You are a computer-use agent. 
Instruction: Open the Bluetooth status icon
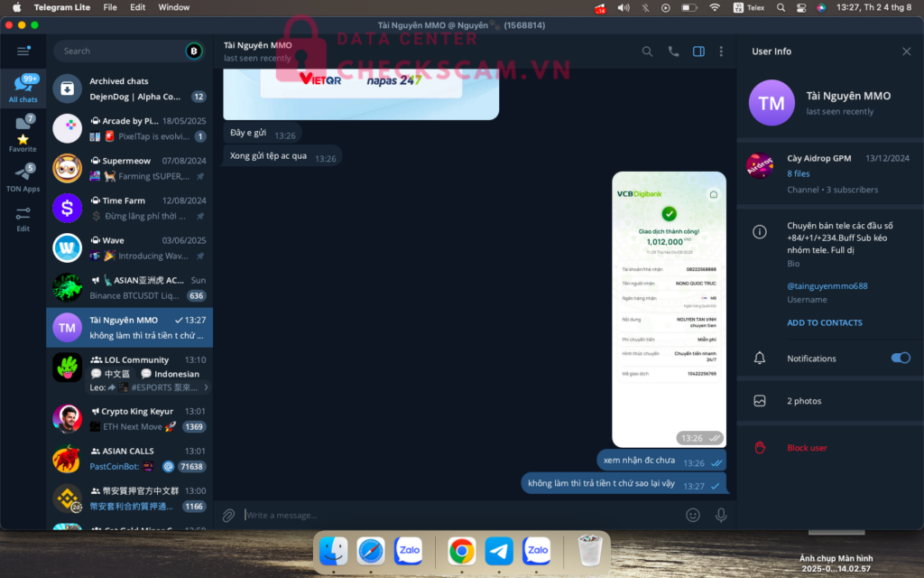pos(645,7)
